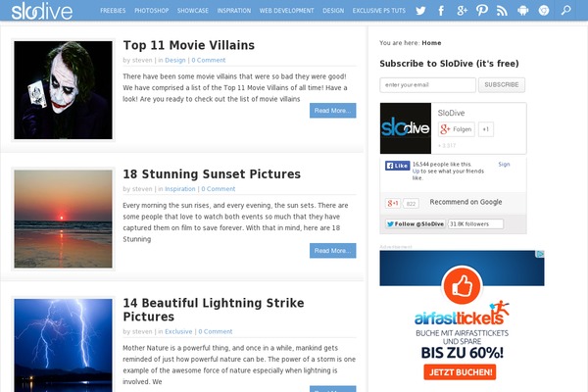Open the SloDive Twitter icon in header
Image resolution: width=588 pixels, height=392 pixels.
click(x=420, y=11)
